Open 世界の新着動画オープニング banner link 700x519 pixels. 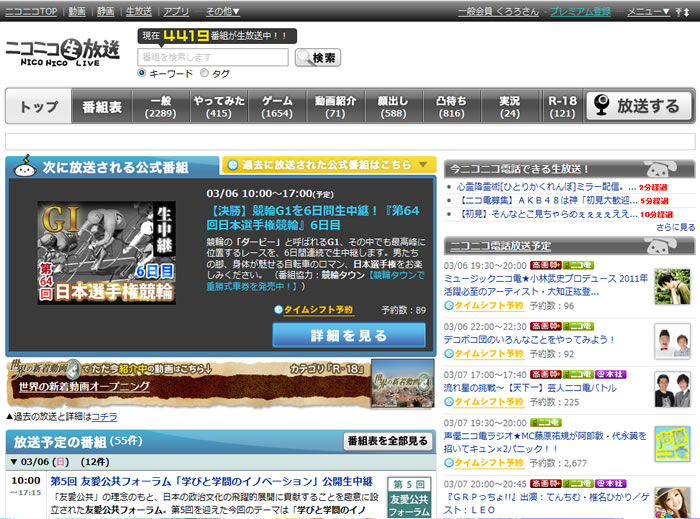(84, 386)
